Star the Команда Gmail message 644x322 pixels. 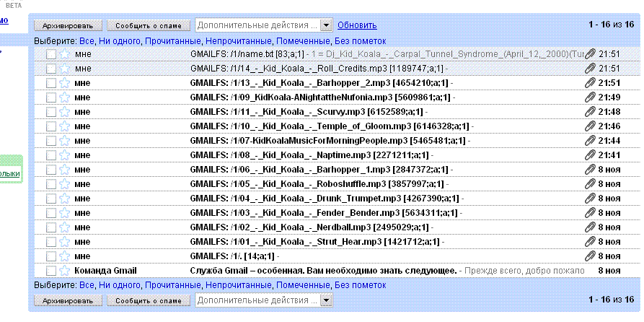click(64, 271)
